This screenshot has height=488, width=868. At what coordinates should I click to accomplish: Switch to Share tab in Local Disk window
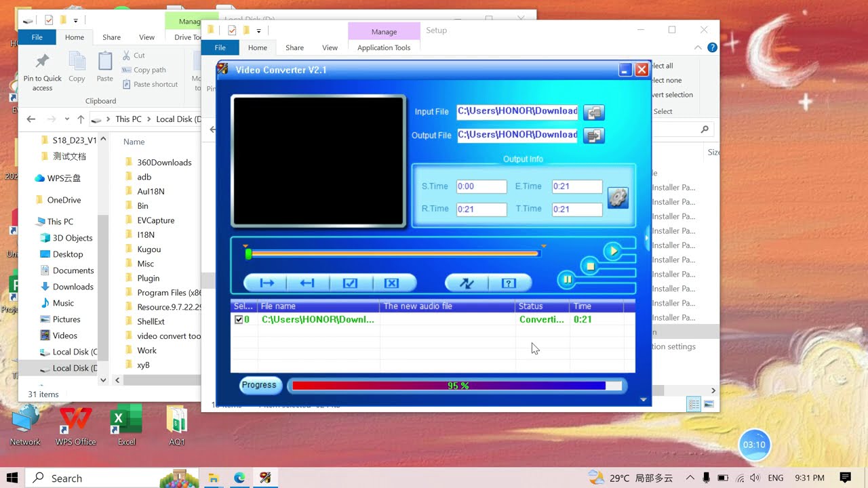(x=111, y=37)
